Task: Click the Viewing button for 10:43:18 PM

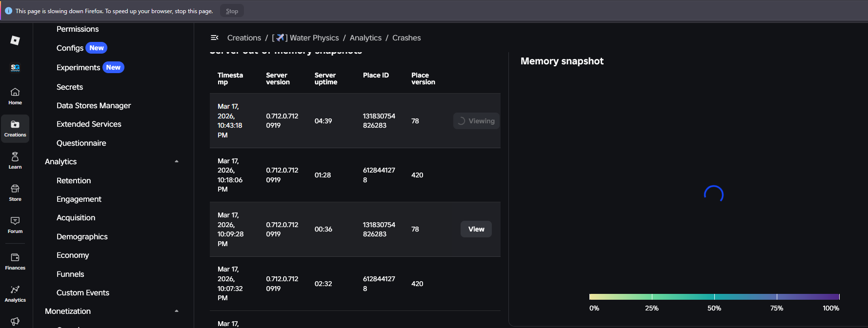Action: click(476, 121)
